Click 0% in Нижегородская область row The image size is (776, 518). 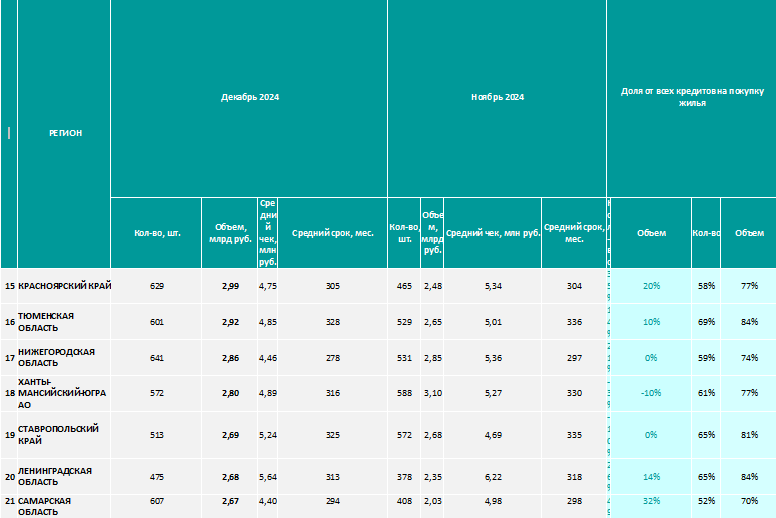[x=651, y=358]
